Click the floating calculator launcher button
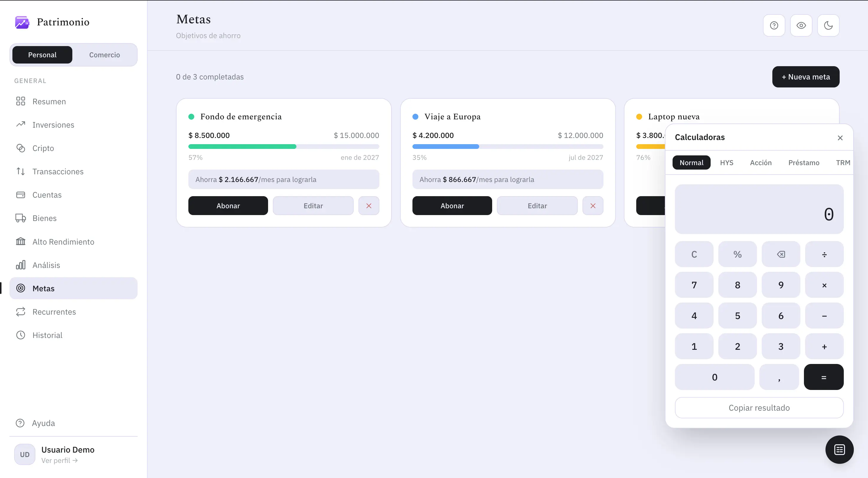Viewport: 868px width, 478px height. (839, 450)
